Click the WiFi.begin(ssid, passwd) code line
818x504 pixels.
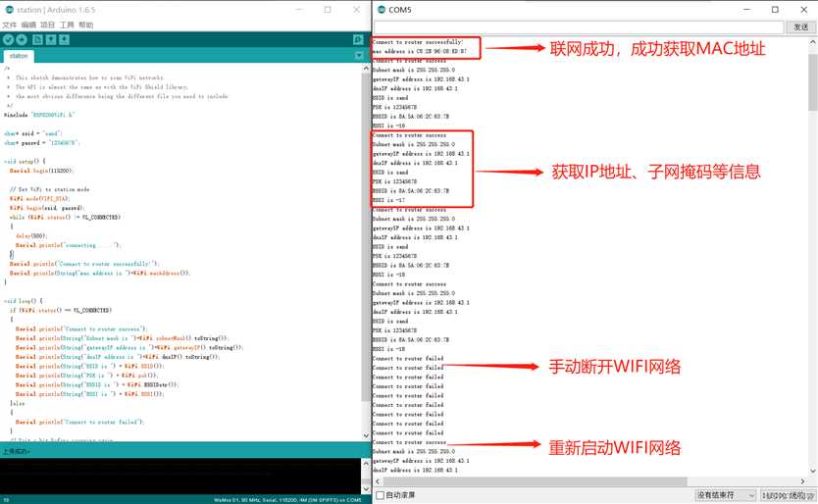point(46,208)
